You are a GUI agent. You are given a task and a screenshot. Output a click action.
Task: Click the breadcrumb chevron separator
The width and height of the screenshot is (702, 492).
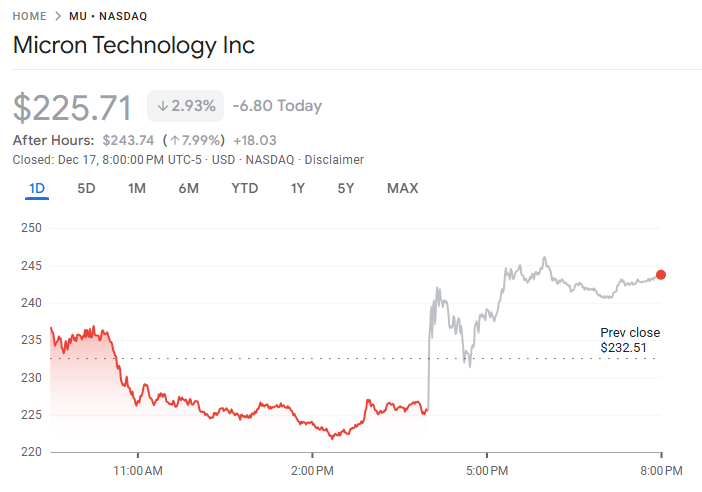58,18
